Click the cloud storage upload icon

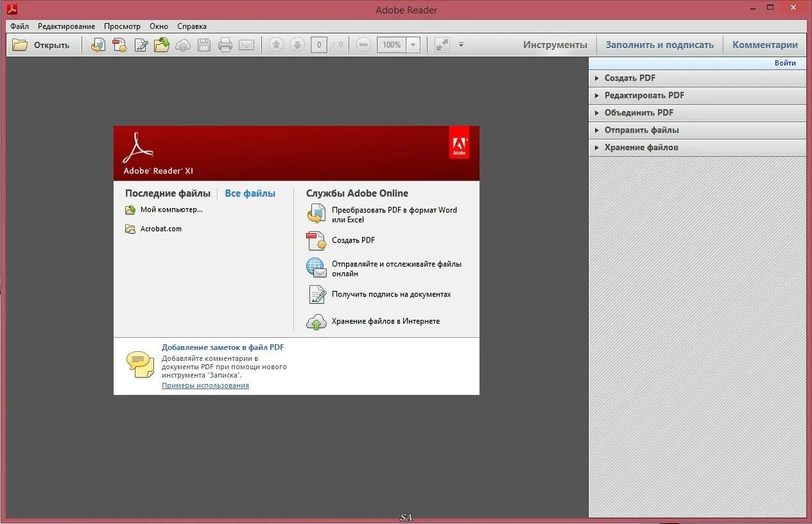pyautogui.click(x=316, y=322)
